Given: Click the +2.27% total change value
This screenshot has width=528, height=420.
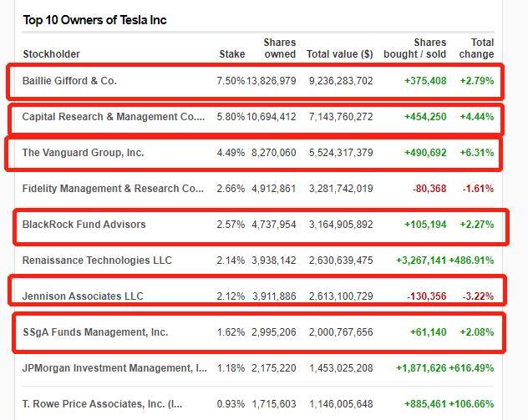Looking at the screenshot, I should tap(477, 225).
